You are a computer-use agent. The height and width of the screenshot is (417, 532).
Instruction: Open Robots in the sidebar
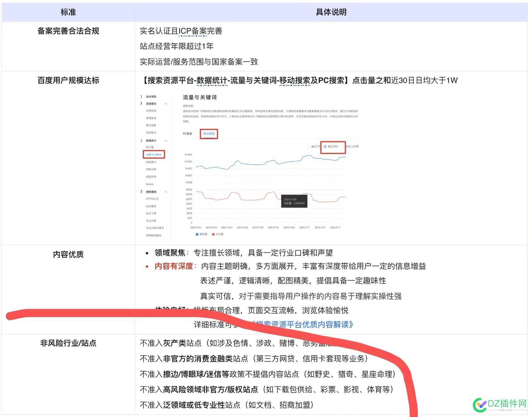(x=150, y=184)
